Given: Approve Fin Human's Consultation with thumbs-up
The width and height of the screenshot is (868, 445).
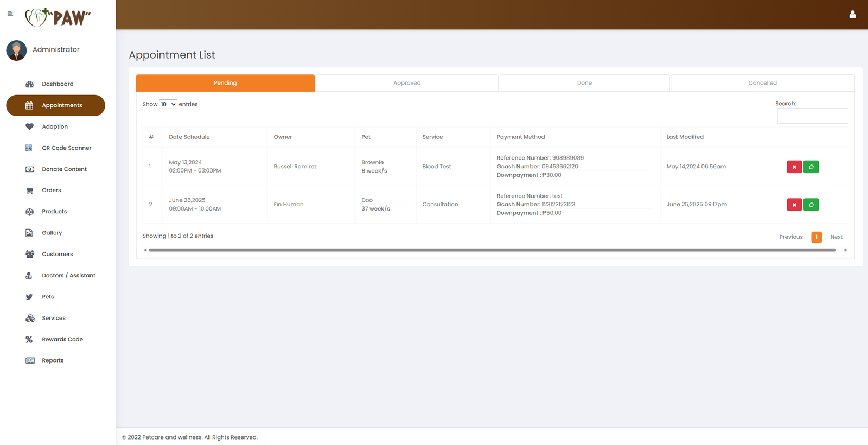Looking at the screenshot, I should [811, 205].
